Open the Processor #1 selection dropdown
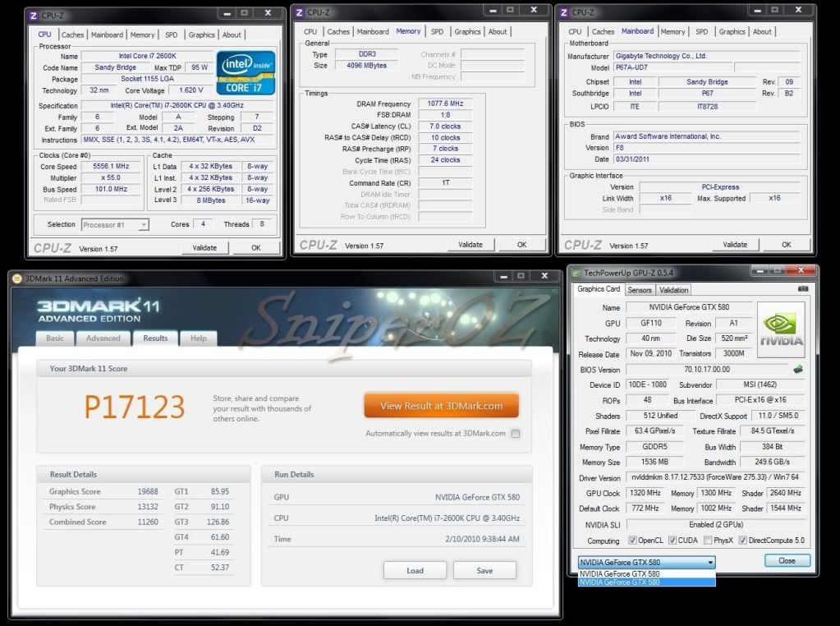Screen dimensions: 840x626 [x=115, y=224]
